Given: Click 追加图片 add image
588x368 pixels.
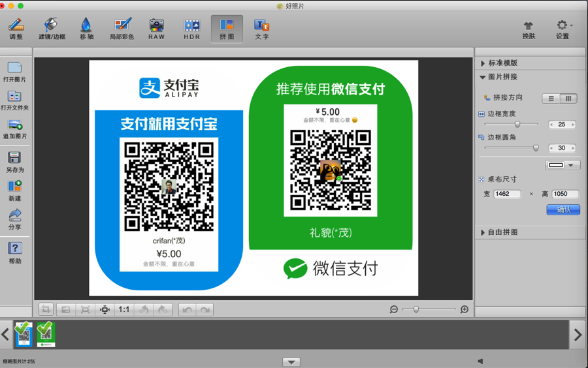Looking at the screenshot, I should coord(14,129).
